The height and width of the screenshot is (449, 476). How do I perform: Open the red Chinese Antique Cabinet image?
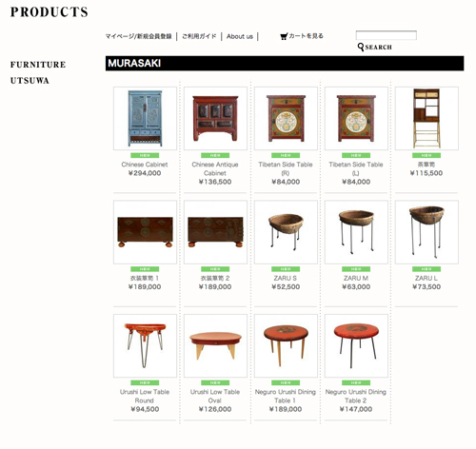point(215,118)
